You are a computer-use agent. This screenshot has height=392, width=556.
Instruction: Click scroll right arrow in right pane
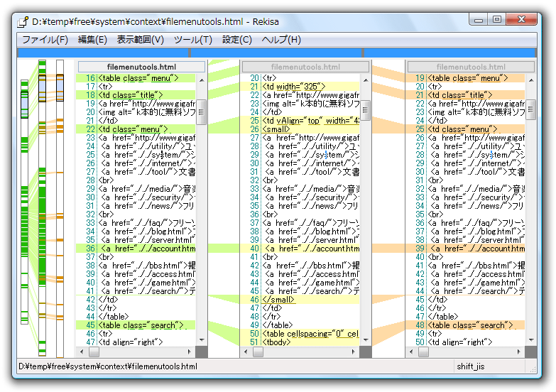[x=519, y=352]
